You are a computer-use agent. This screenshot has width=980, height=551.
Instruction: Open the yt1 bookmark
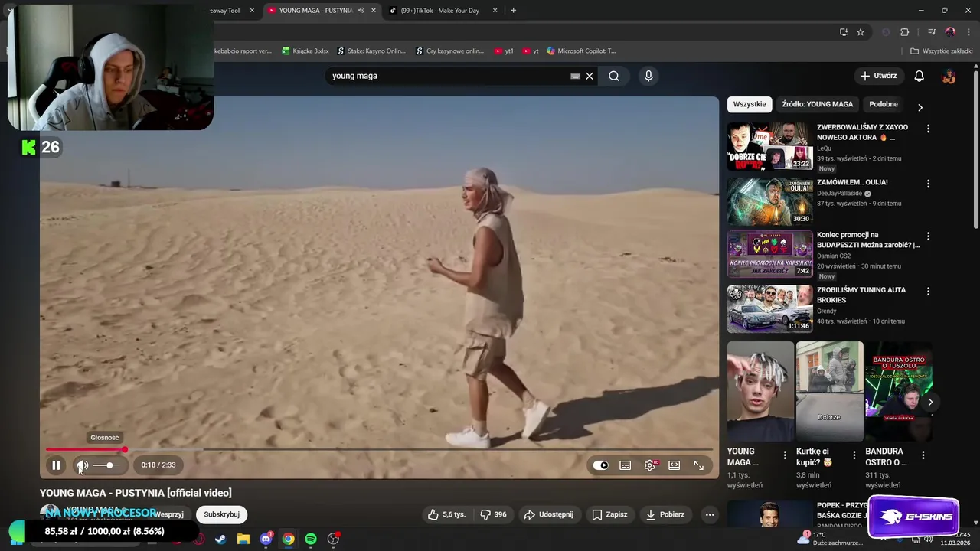pos(504,51)
